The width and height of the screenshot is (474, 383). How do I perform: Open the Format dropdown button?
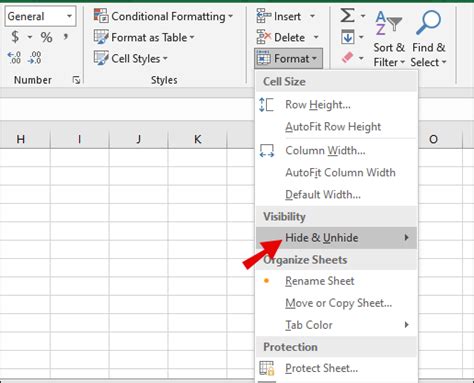[288, 59]
